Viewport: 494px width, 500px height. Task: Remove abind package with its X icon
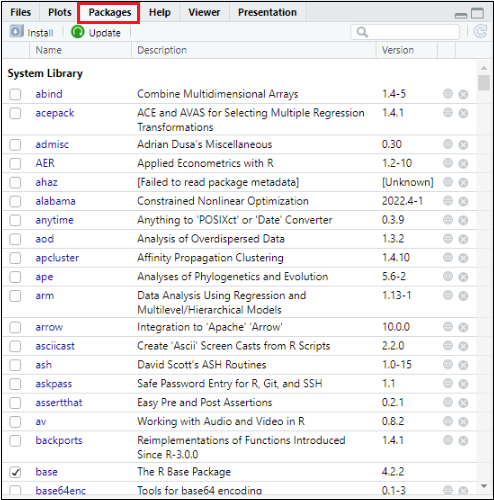pos(463,94)
